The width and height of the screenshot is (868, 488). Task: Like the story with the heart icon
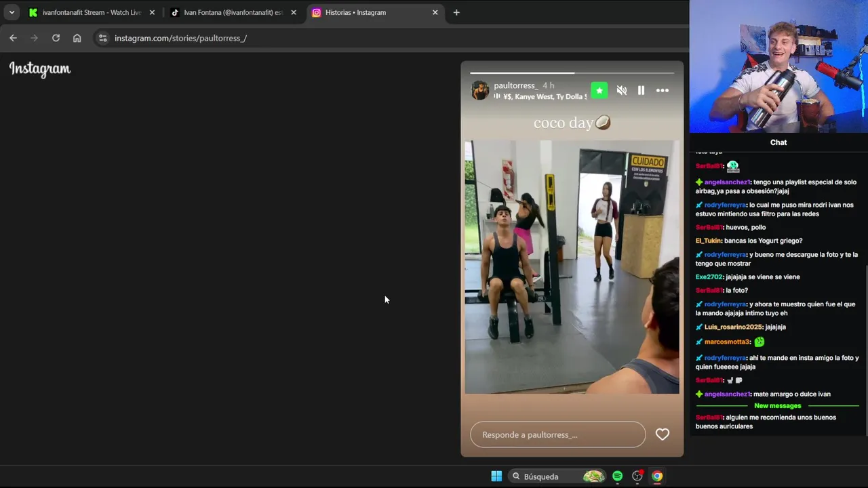click(x=663, y=434)
